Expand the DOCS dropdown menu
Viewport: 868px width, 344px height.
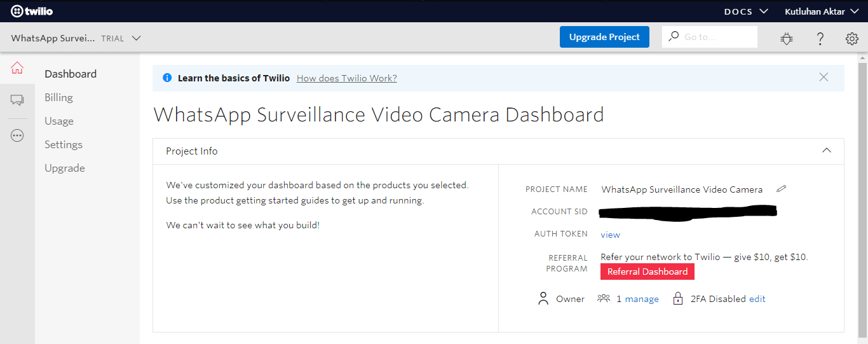746,11
